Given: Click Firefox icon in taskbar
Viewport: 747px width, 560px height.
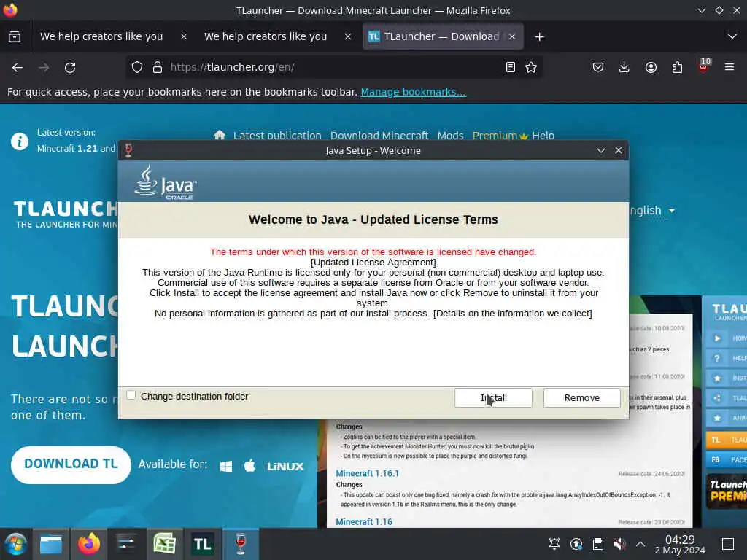Looking at the screenshot, I should pyautogui.click(x=89, y=544).
